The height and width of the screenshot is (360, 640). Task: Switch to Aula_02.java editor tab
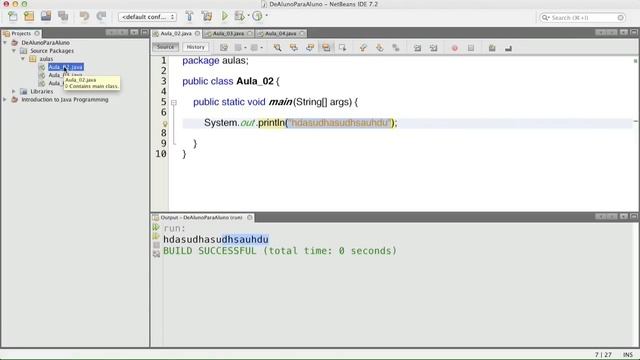tap(176, 33)
